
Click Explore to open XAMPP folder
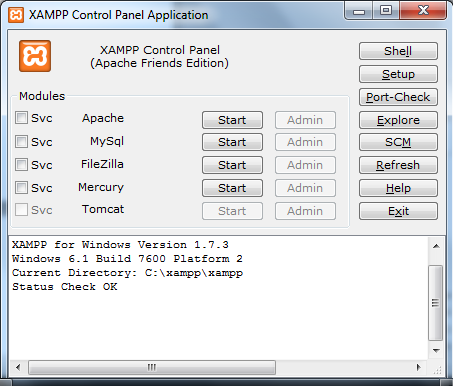398,120
